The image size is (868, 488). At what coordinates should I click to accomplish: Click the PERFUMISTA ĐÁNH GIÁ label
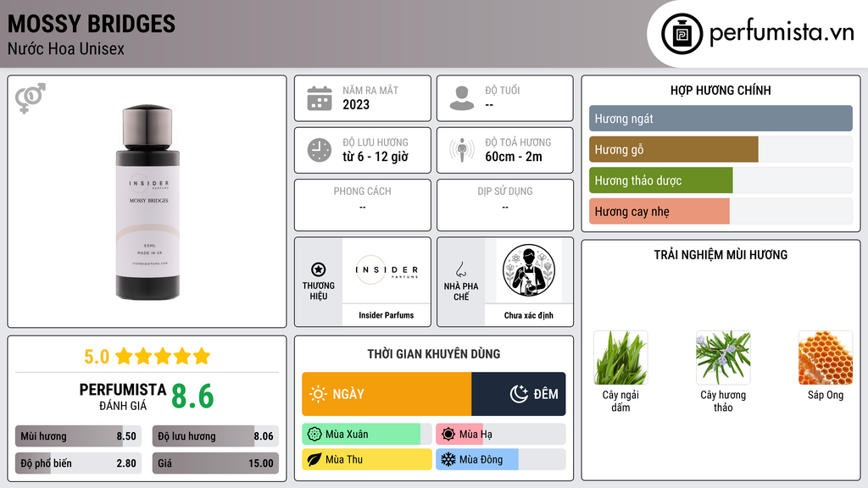pos(123,396)
